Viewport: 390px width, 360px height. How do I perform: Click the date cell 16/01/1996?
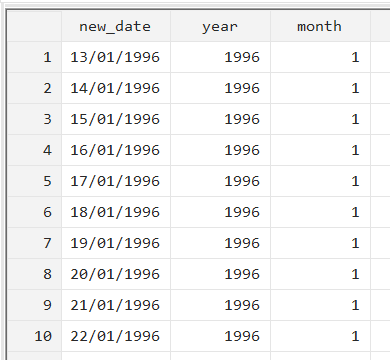tap(116, 150)
